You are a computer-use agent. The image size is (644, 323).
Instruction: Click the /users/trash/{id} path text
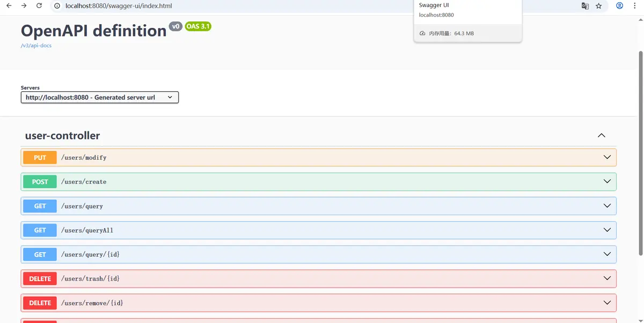pyautogui.click(x=90, y=278)
